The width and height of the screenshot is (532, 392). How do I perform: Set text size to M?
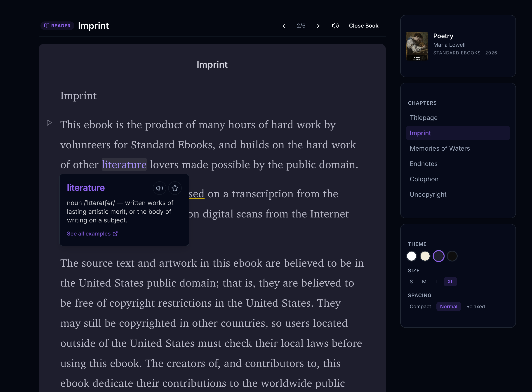[x=424, y=282]
